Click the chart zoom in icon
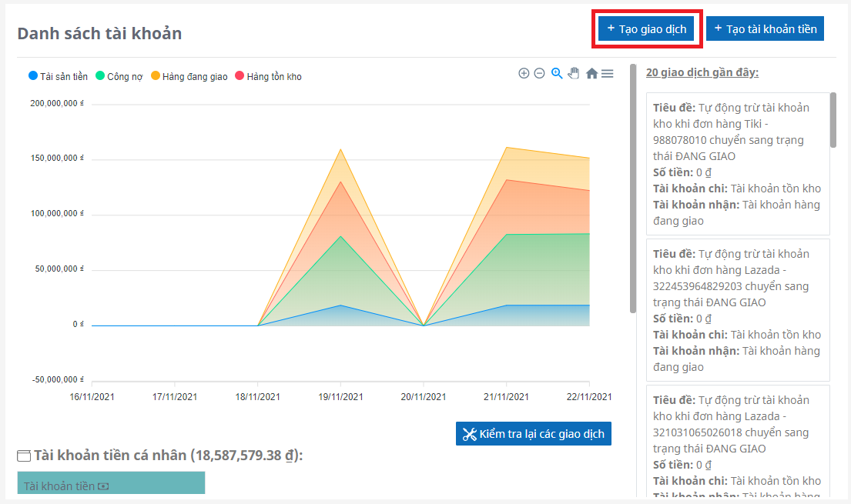This screenshot has width=851, height=504. click(x=524, y=73)
